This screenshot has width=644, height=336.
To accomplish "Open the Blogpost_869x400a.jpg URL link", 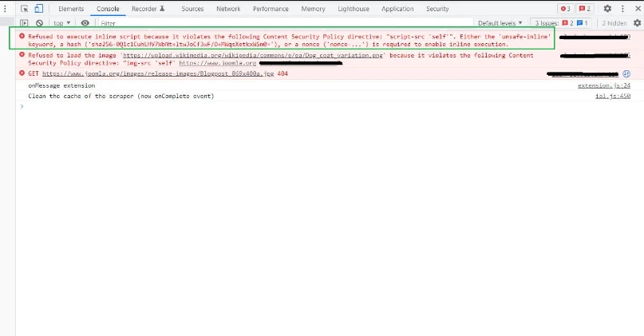I will click(158, 73).
